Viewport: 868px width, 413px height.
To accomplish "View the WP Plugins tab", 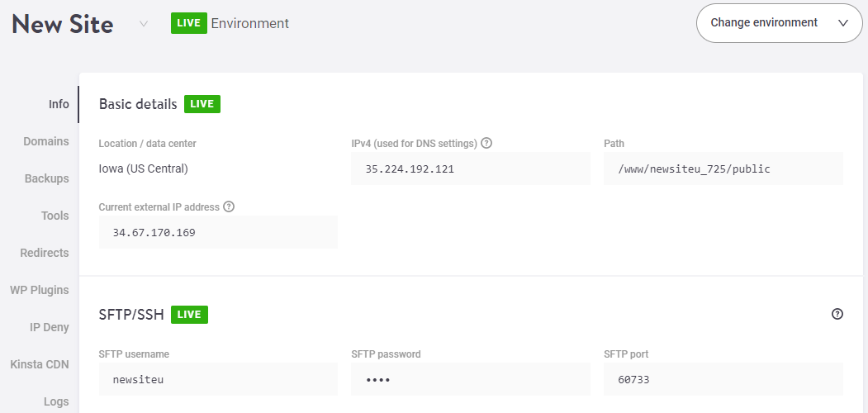I will tap(40, 290).
